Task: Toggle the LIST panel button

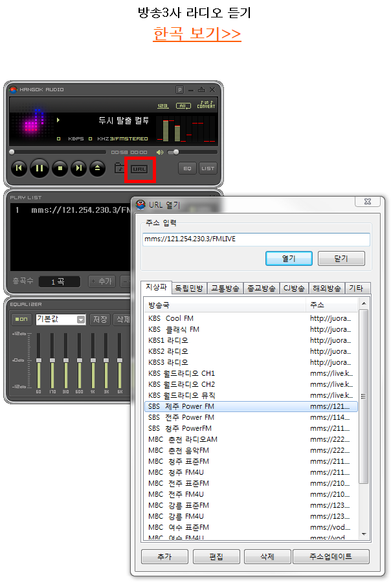Action: tap(208, 169)
